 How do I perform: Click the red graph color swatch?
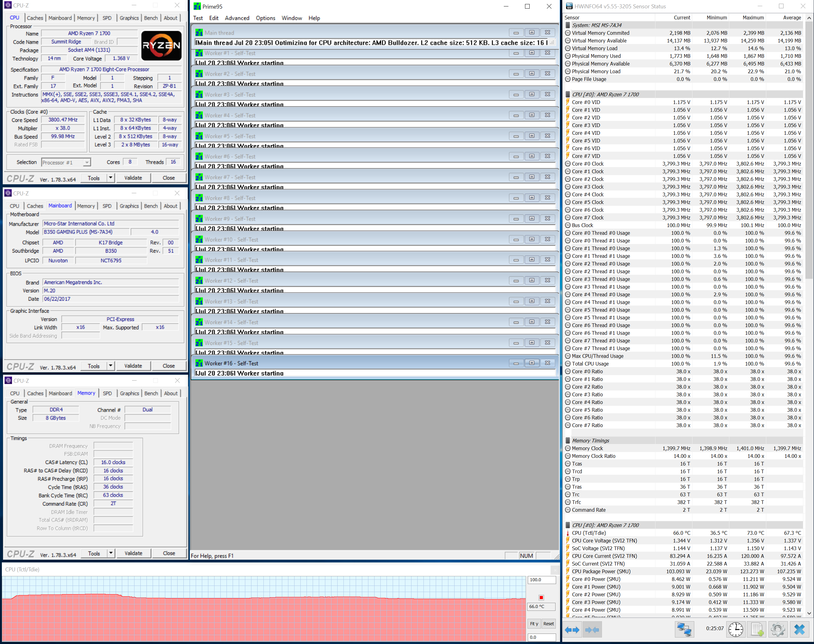[x=541, y=597]
